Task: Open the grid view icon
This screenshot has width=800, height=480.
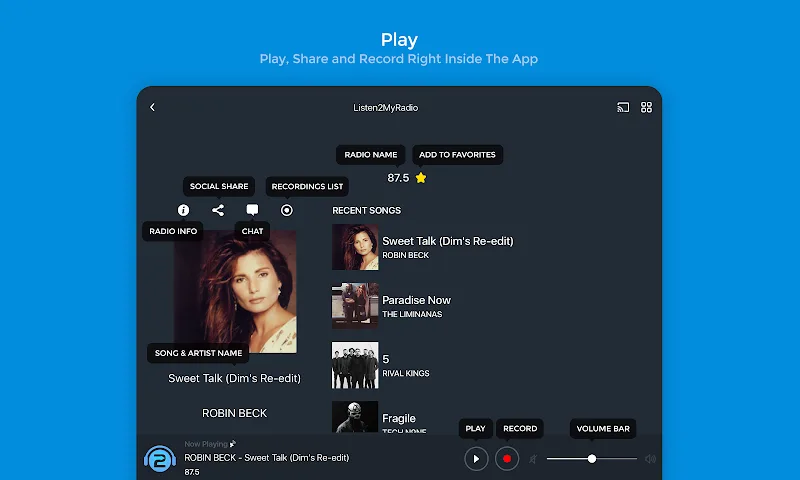Action: point(647,107)
